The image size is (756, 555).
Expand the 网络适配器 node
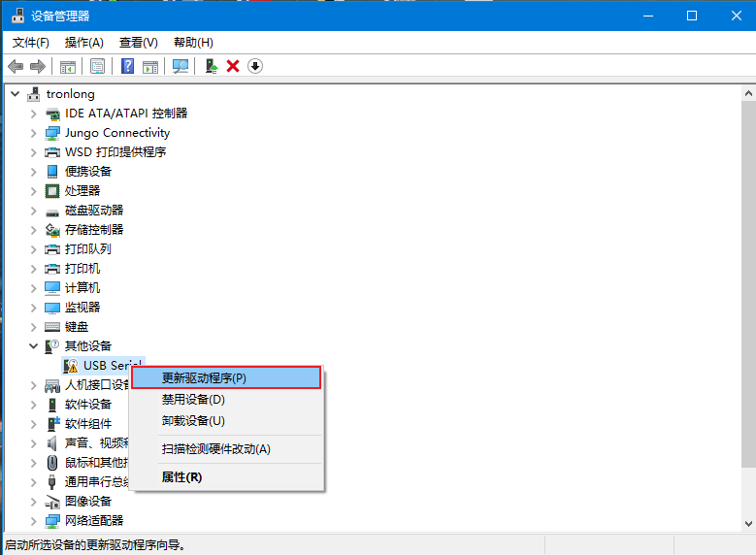33,521
